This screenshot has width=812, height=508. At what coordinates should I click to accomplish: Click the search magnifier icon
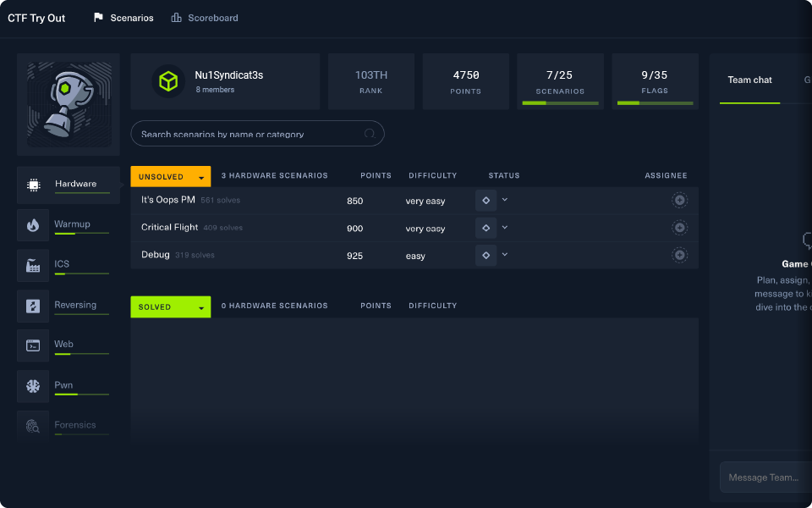point(370,134)
